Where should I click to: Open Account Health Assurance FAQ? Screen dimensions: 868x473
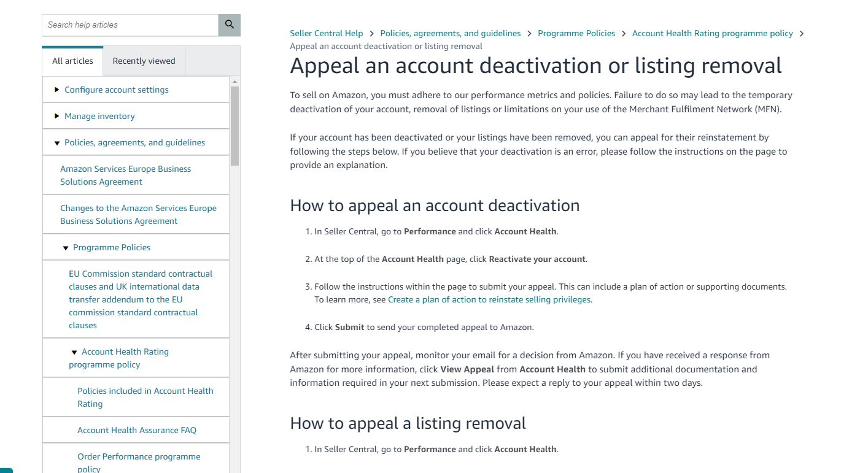[x=137, y=430]
